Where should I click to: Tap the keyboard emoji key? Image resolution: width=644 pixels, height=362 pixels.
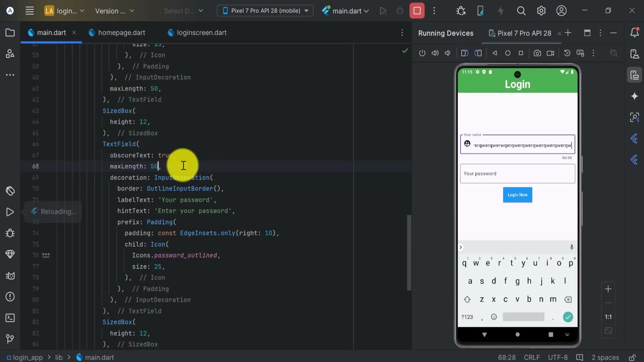pyautogui.click(x=494, y=317)
